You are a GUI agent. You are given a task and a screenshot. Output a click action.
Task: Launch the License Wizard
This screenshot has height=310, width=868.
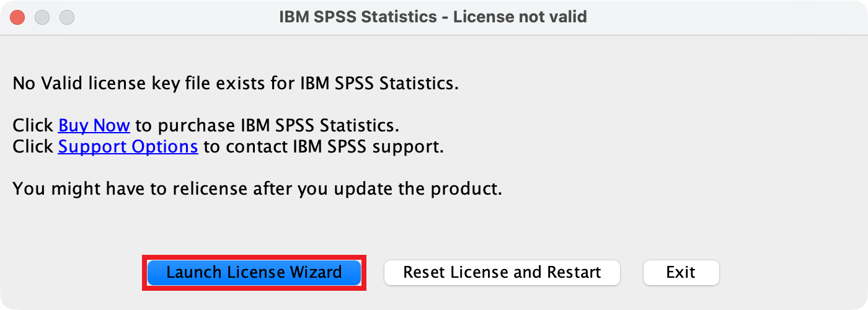[x=254, y=272]
